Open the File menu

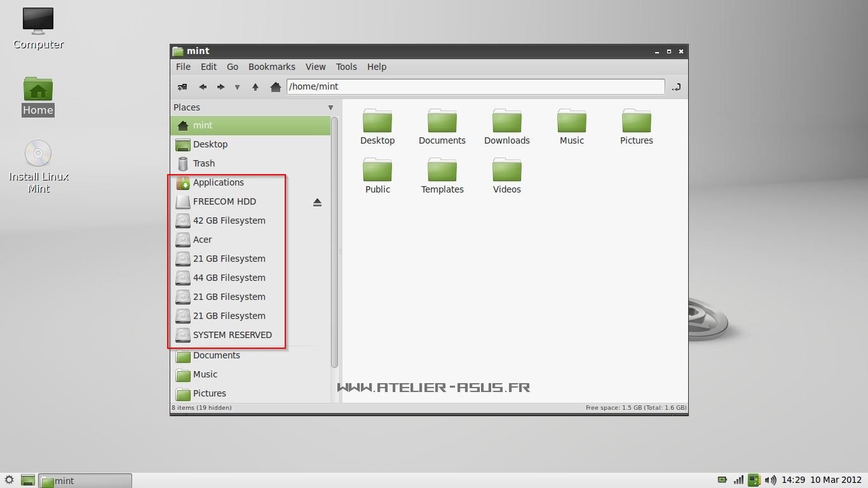coord(183,67)
